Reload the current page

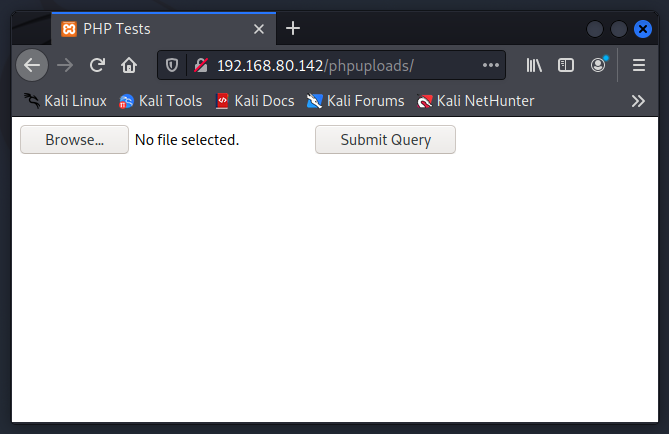tap(97, 65)
